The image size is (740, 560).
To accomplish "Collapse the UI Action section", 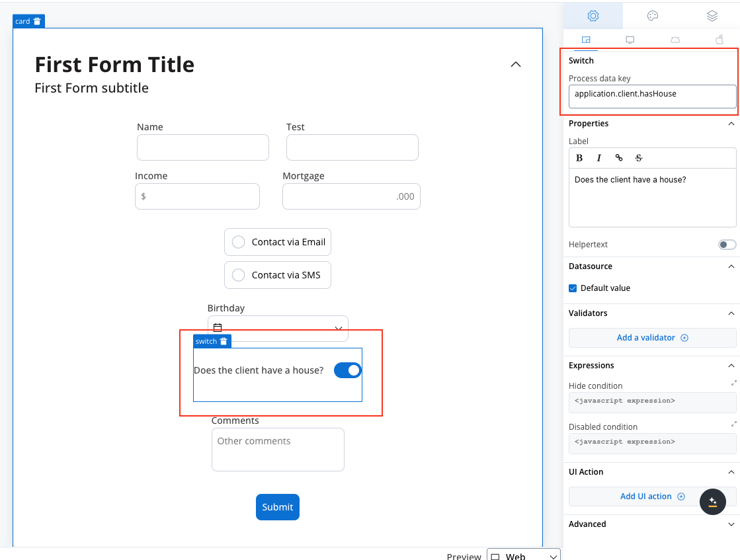I will (x=731, y=472).
